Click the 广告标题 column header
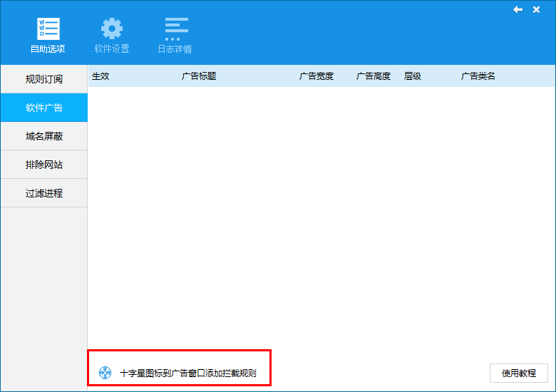 [x=199, y=76]
